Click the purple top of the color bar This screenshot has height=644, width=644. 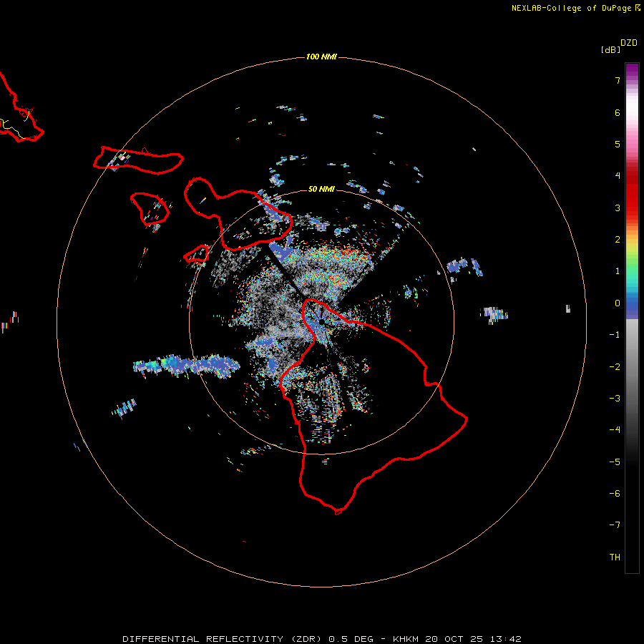coord(632,70)
